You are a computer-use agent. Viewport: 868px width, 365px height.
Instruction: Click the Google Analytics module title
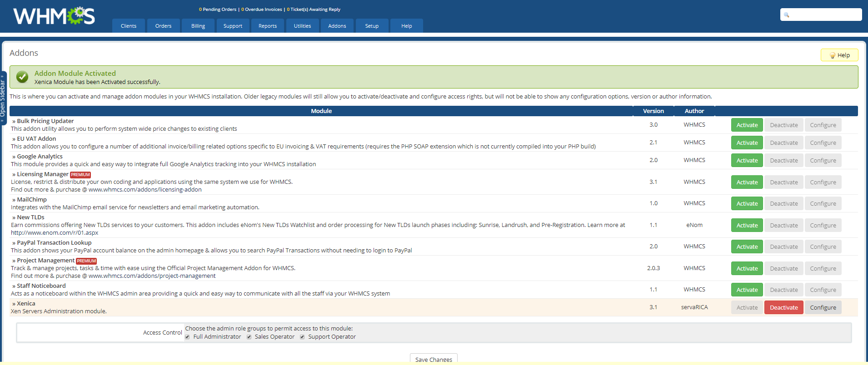coord(40,157)
